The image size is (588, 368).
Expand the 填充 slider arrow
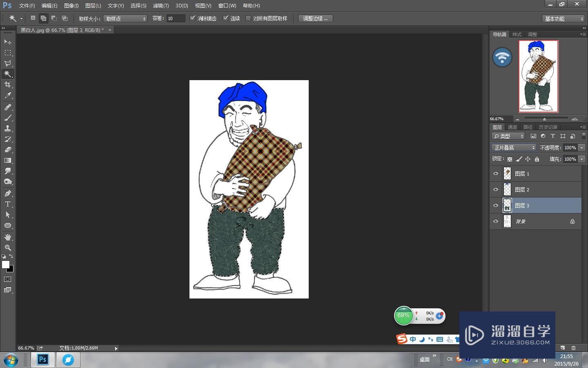582,159
